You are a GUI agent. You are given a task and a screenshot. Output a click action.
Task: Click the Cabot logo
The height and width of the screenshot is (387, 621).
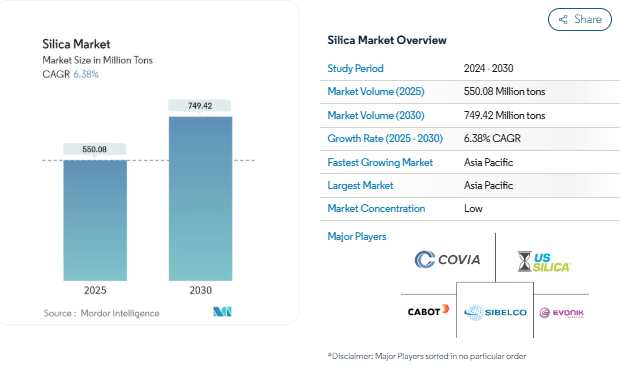(429, 311)
